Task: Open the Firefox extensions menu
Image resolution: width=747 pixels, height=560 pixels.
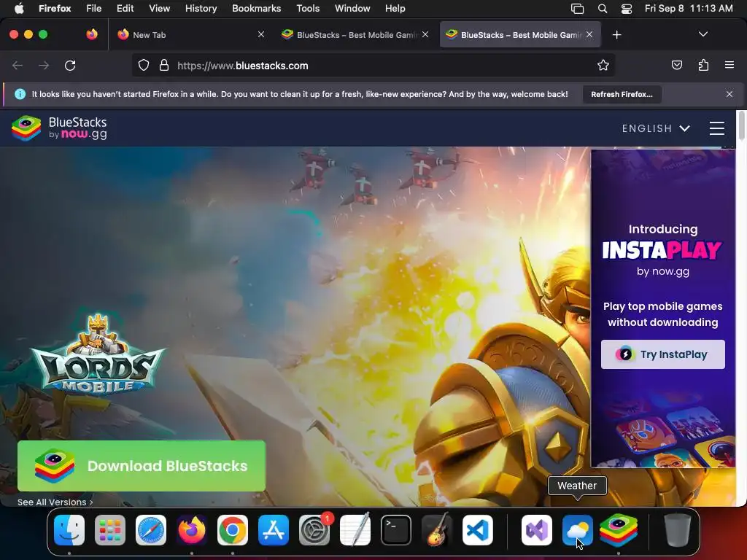Action: click(703, 65)
